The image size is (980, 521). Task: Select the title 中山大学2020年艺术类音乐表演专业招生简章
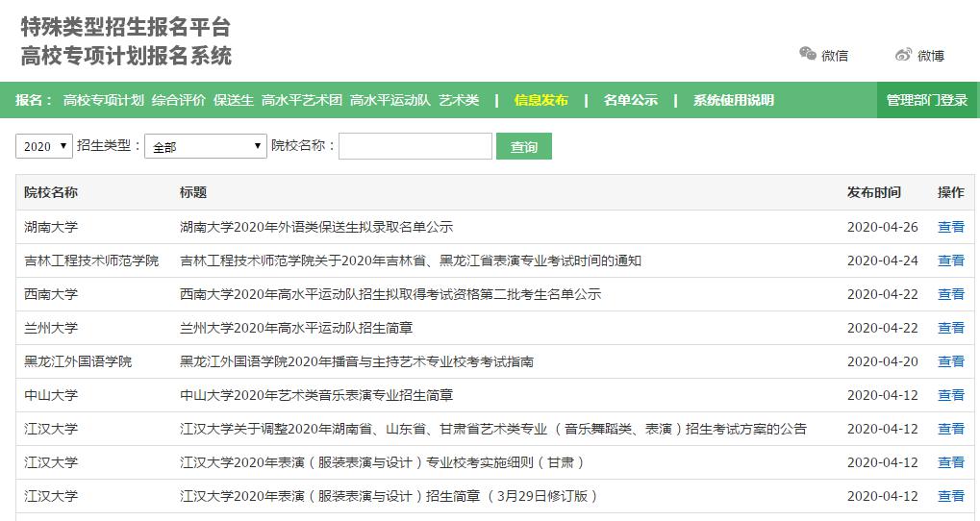(316, 395)
